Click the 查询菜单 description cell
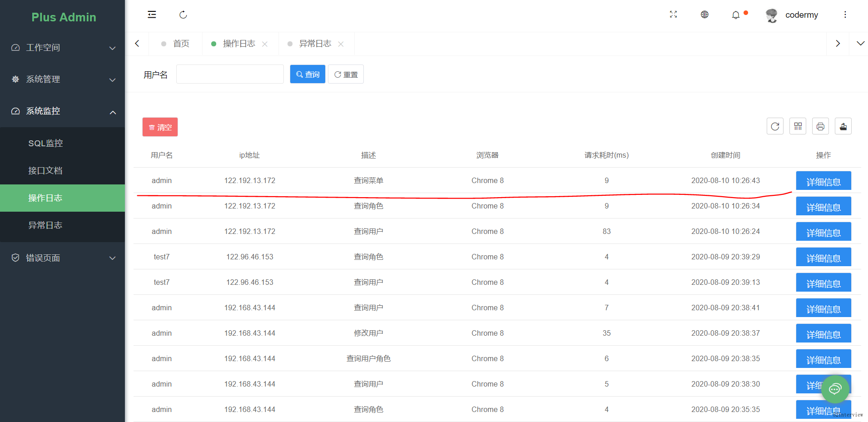Screen dimensions: 868x422 coord(368,180)
